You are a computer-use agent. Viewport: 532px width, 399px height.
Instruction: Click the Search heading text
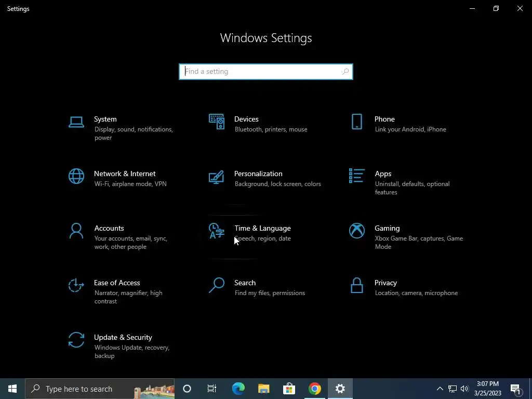click(x=245, y=283)
